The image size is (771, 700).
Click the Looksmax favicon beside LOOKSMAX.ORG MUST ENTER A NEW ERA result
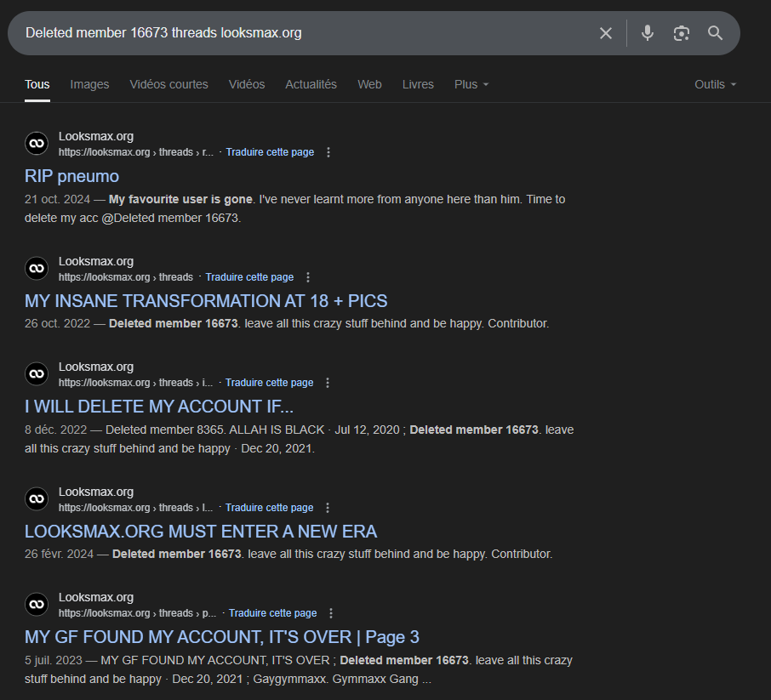tap(37, 499)
